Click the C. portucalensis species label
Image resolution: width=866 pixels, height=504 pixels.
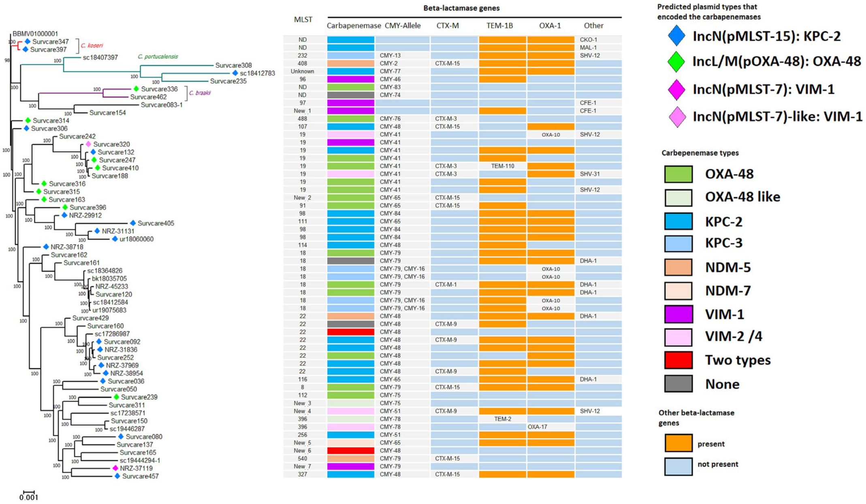(158, 56)
